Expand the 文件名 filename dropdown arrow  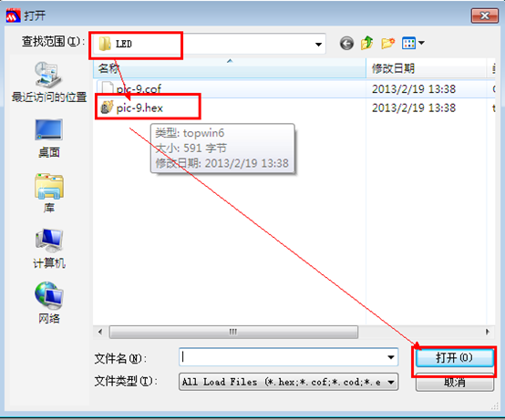[391, 357]
